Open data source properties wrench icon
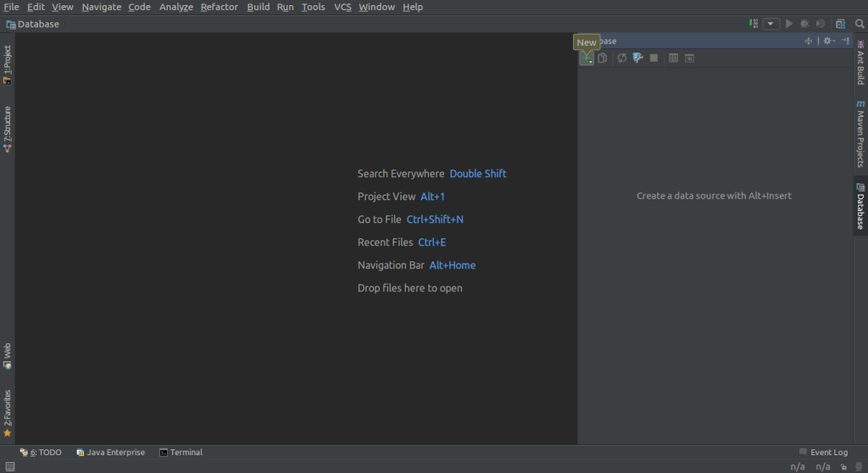This screenshot has width=868, height=473. pyautogui.click(x=637, y=58)
